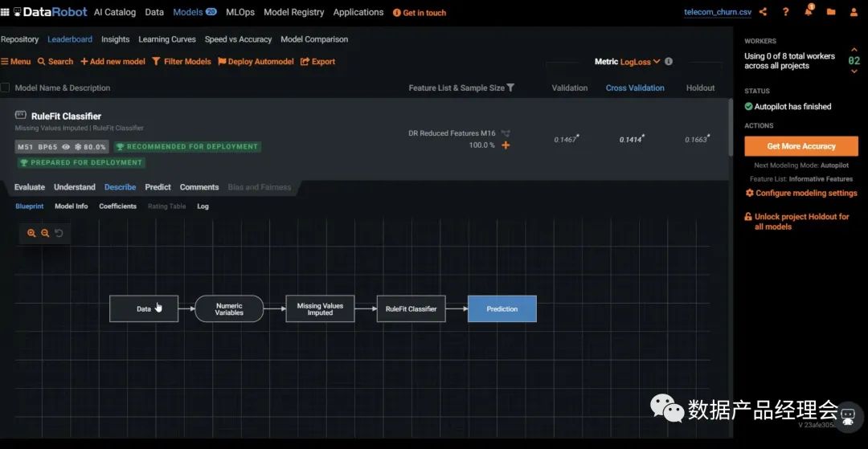
Task: Switch to the Model Comparison tab
Action: tap(314, 39)
